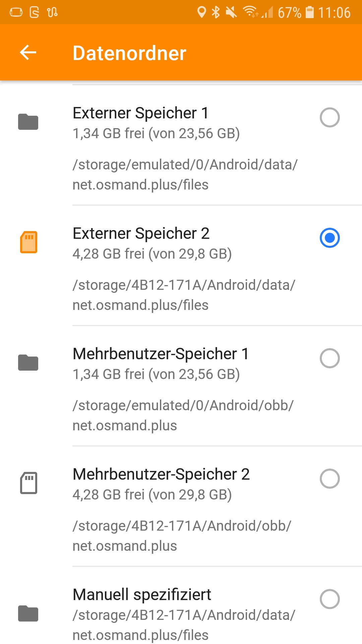Select the Externer Speicher 1 radio button
The width and height of the screenshot is (362, 644).
click(x=330, y=117)
